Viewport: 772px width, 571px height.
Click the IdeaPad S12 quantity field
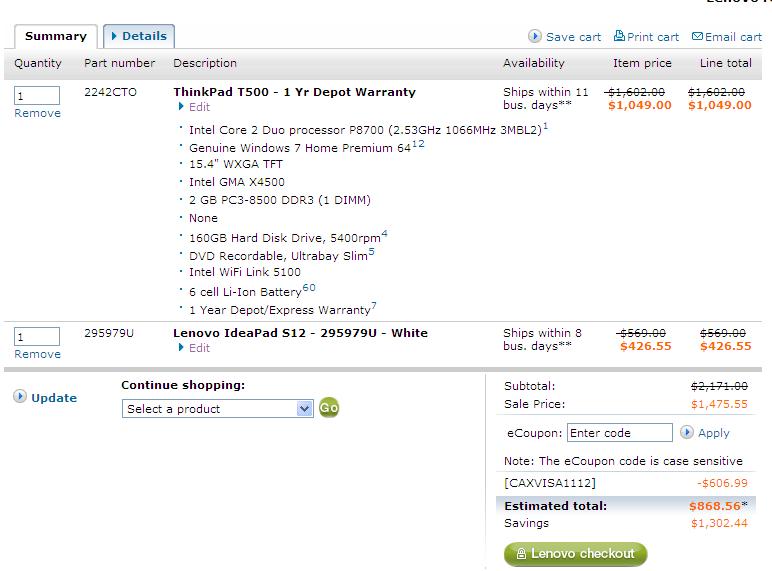click(x=37, y=336)
